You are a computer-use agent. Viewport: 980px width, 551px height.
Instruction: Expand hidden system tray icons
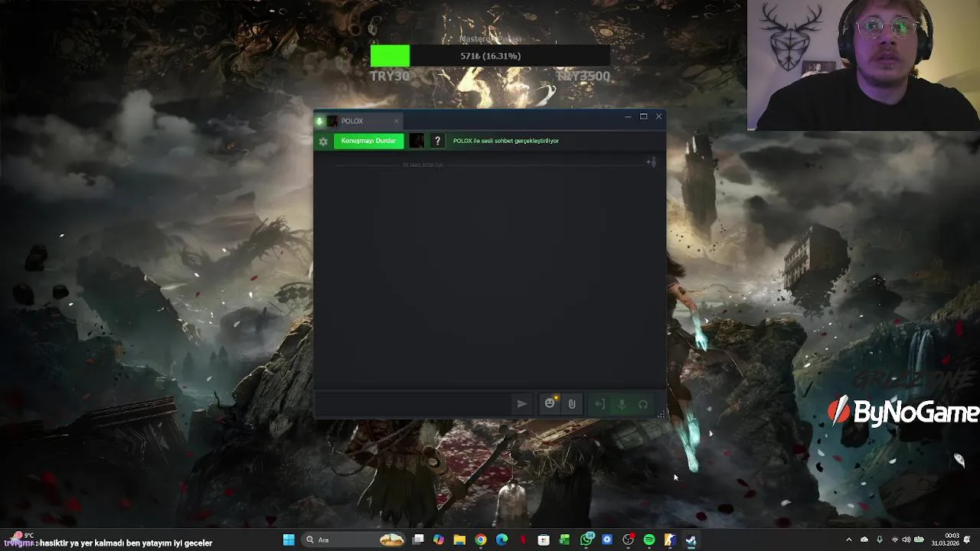click(848, 540)
